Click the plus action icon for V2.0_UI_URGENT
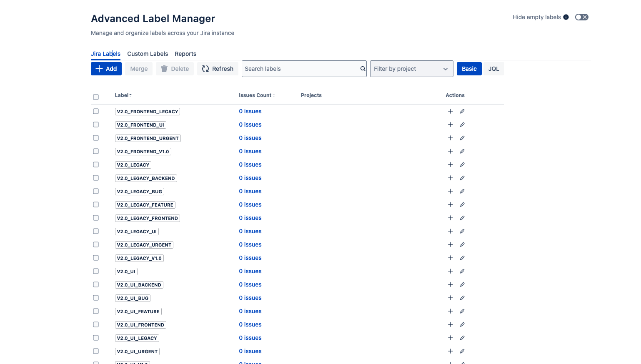 450,351
